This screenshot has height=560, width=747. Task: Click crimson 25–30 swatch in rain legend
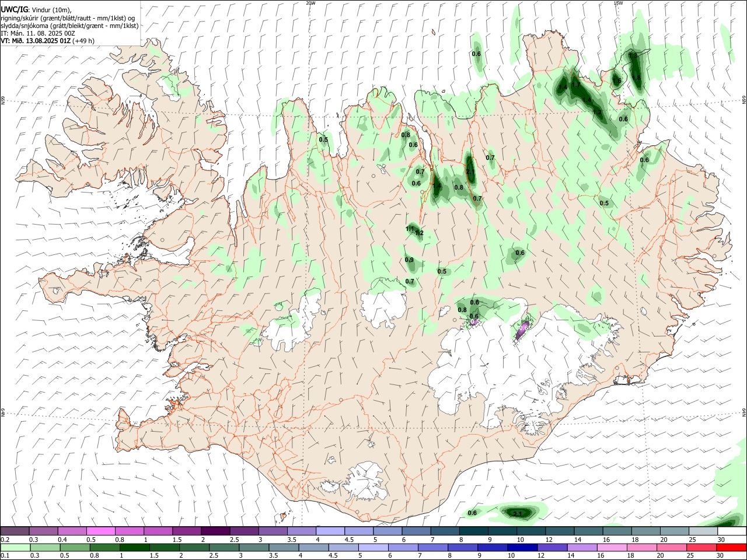point(700,548)
